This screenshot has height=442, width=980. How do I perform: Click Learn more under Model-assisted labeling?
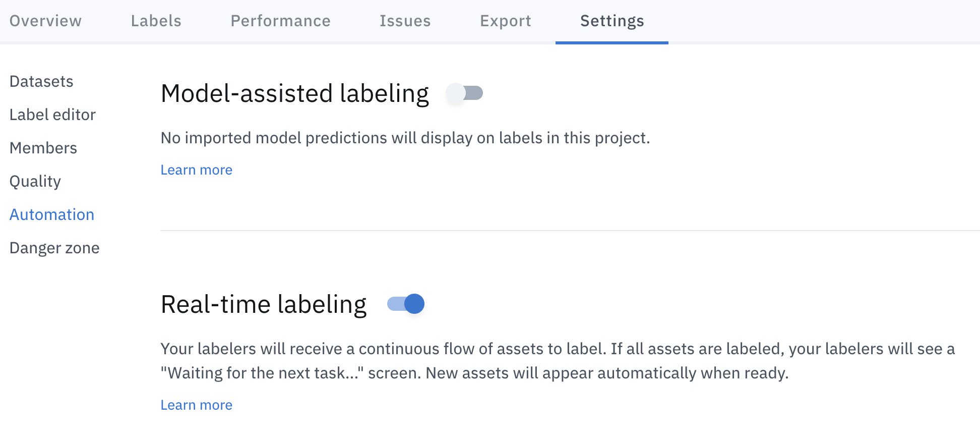[x=196, y=170]
